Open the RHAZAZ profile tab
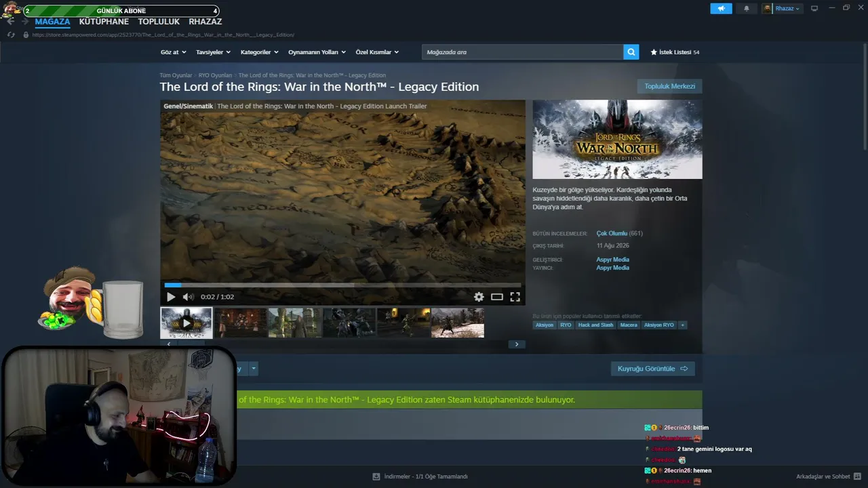 point(205,22)
